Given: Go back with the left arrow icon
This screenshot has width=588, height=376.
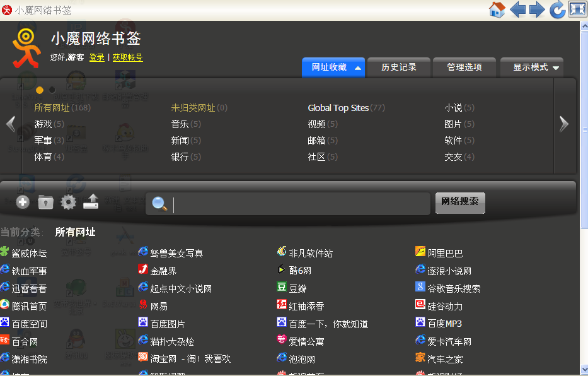Looking at the screenshot, I should point(517,9).
